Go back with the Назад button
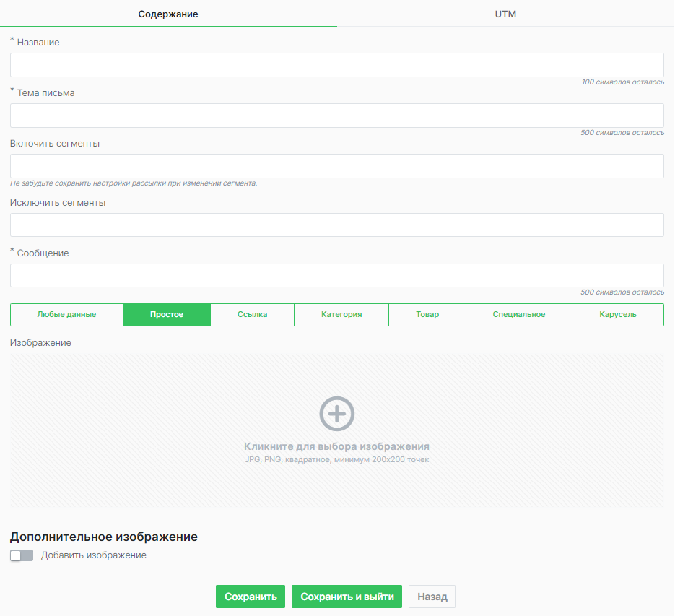The image size is (675, 616). [x=432, y=597]
